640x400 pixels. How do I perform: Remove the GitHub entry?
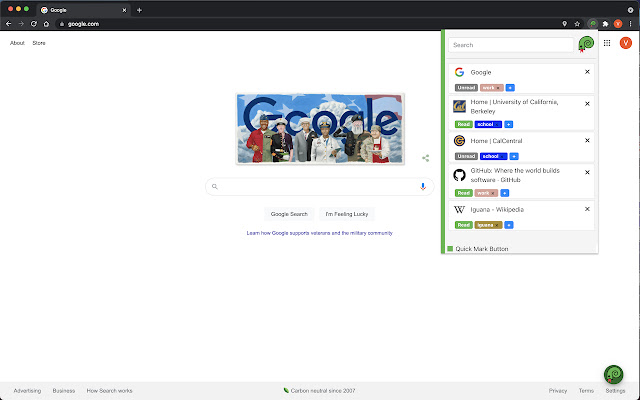[587, 172]
